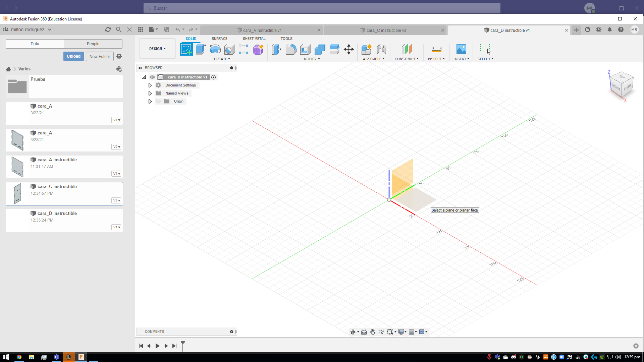Click the Insert image icon
This screenshot has height=362, width=644.
(x=461, y=49)
